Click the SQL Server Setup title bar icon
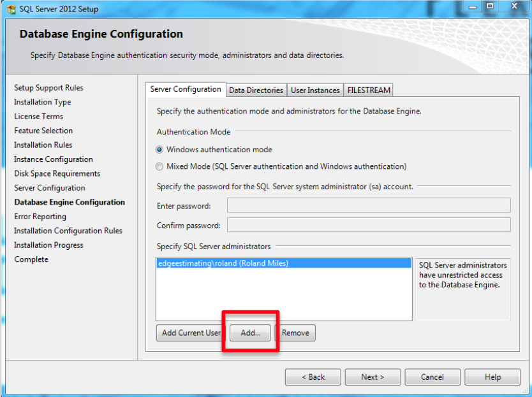532x397 pixels. (11, 10)
